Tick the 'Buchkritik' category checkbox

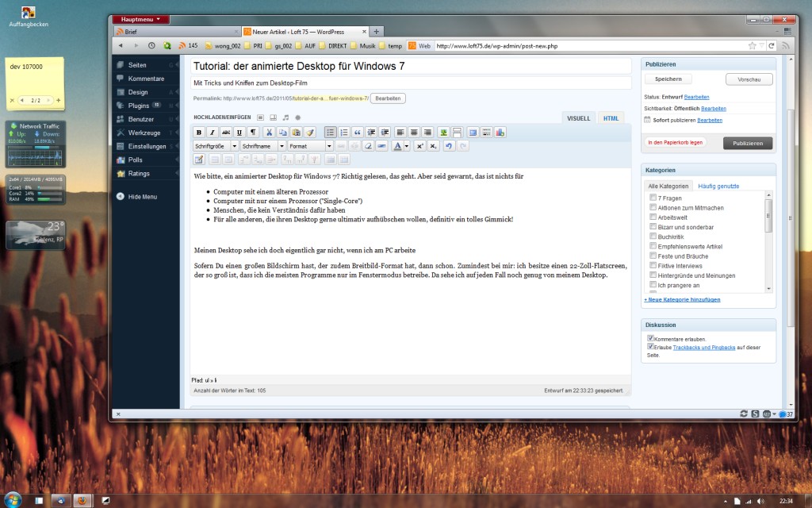pos(652,237)
